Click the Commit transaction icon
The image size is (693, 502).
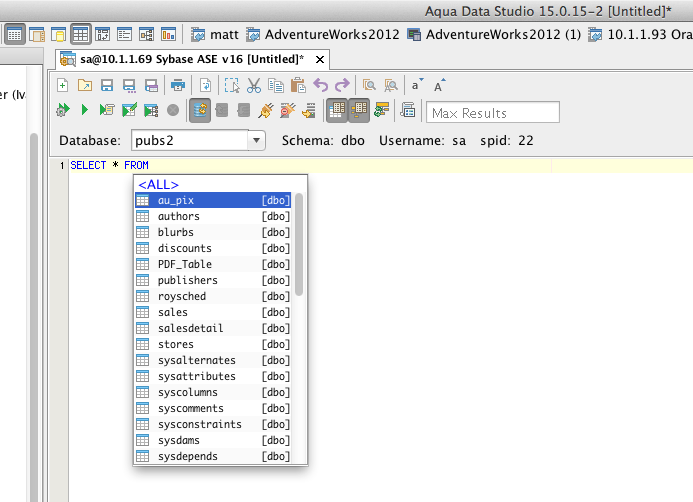point(222,110)
